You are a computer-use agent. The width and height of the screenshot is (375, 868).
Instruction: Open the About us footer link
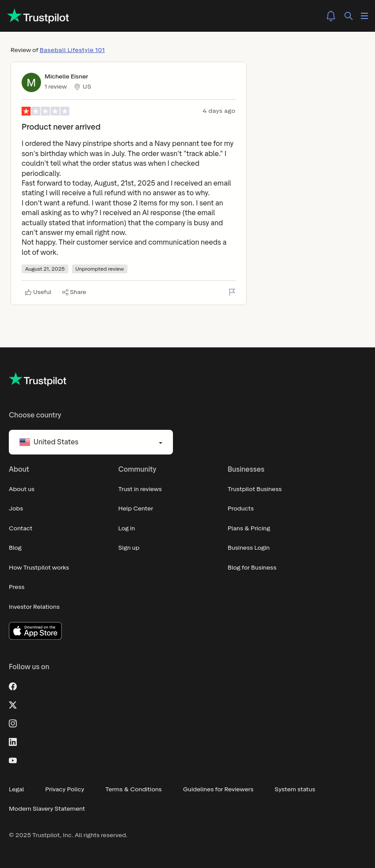pos(22,489)
